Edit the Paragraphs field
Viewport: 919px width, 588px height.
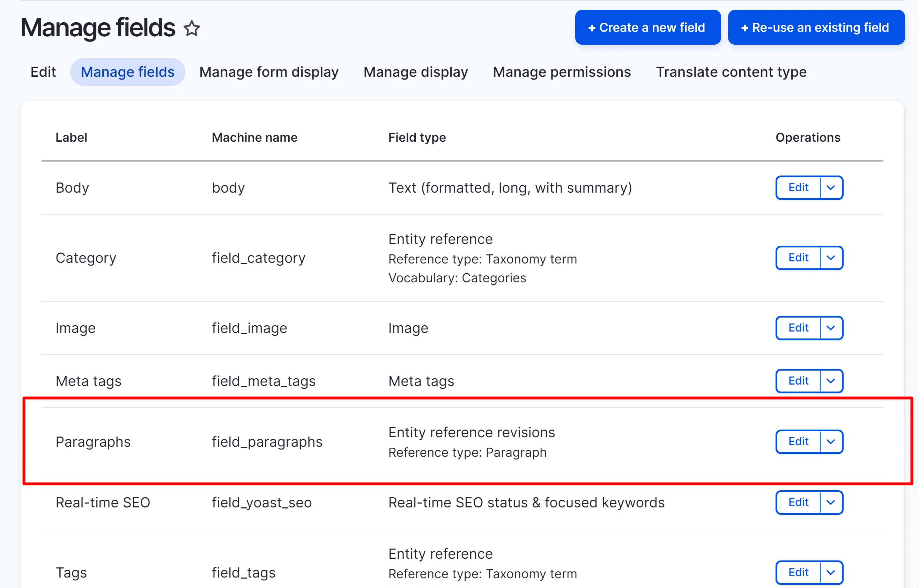point(798,441)
